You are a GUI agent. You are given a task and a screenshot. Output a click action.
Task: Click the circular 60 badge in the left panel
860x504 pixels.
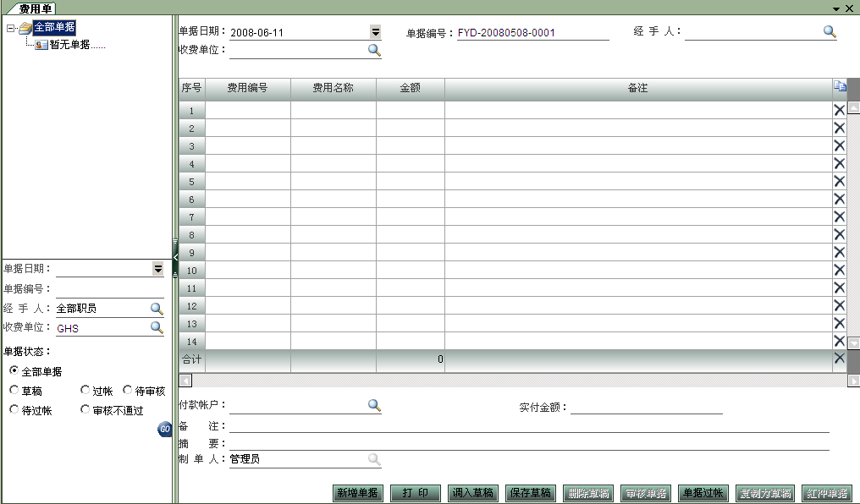click(x=163, y=430)
